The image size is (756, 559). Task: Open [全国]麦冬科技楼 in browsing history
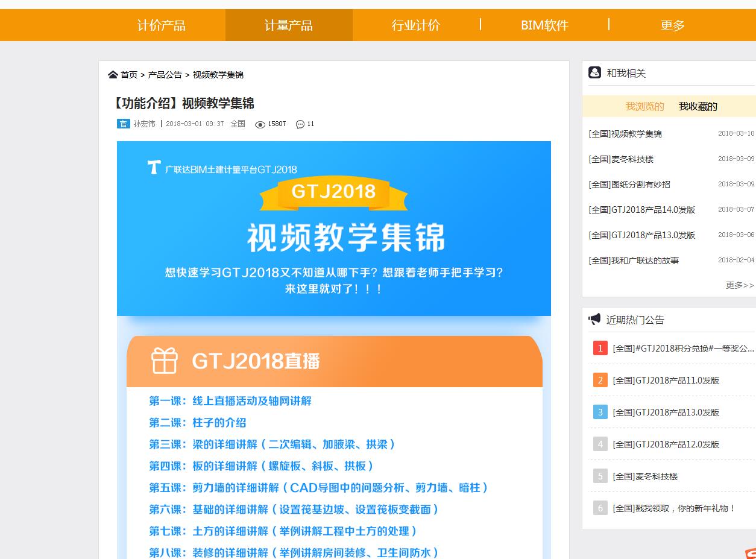[x=621, y=159]
